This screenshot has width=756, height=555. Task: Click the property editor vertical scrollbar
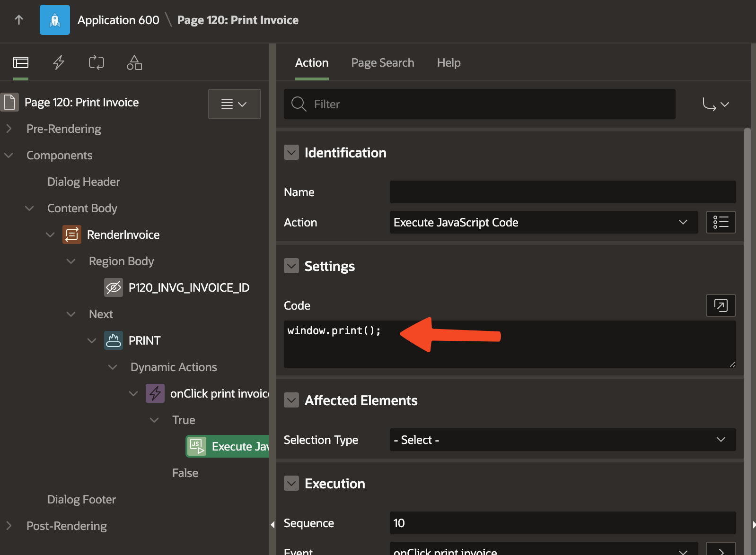click(x=747, y=340)
